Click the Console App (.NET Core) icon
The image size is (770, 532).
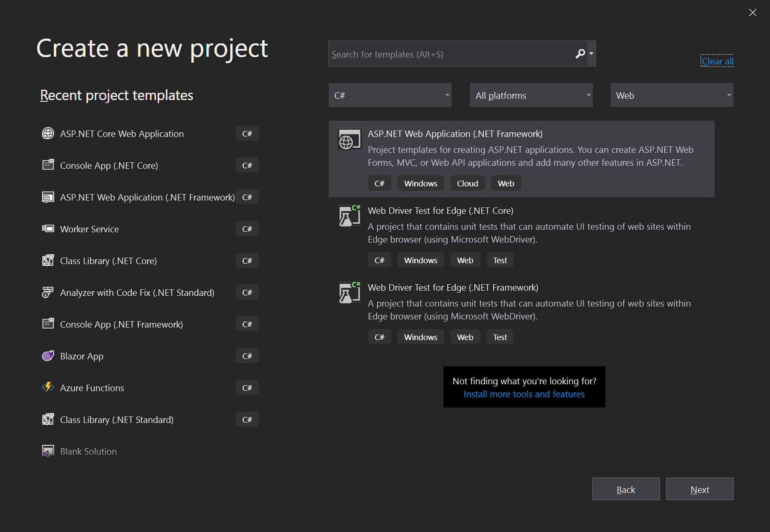click(48, 165)
